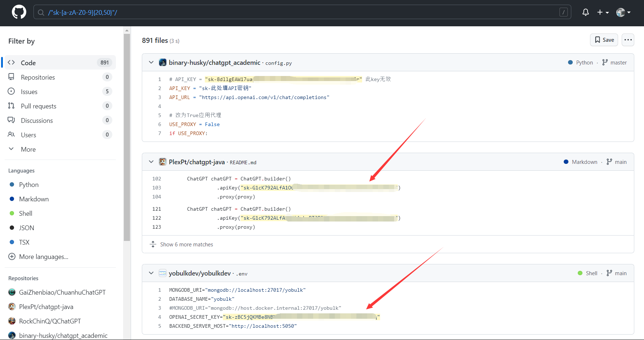
Task: Click the Save search button
Action: [x=604, y=40]
